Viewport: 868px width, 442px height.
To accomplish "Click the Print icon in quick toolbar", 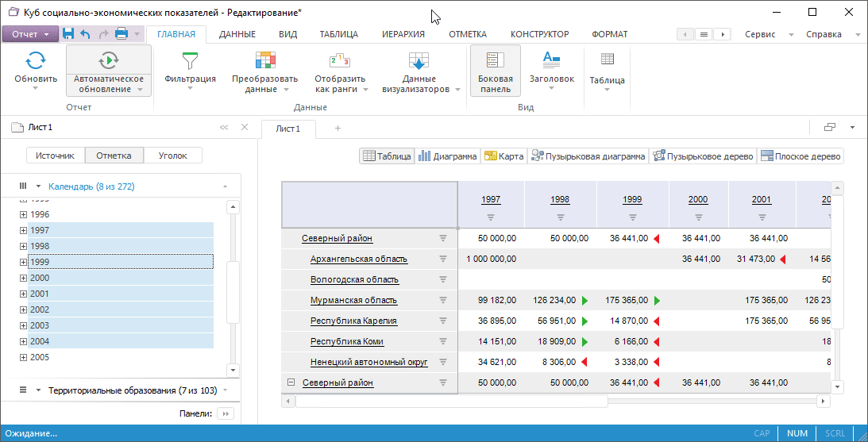I will pyautogui.click(x=122, y=34).
